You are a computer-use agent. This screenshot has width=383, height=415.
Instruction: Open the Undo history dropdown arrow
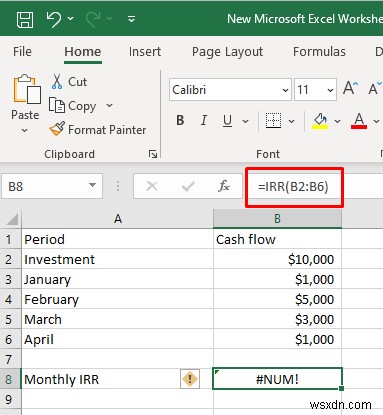tap(71, 19)
